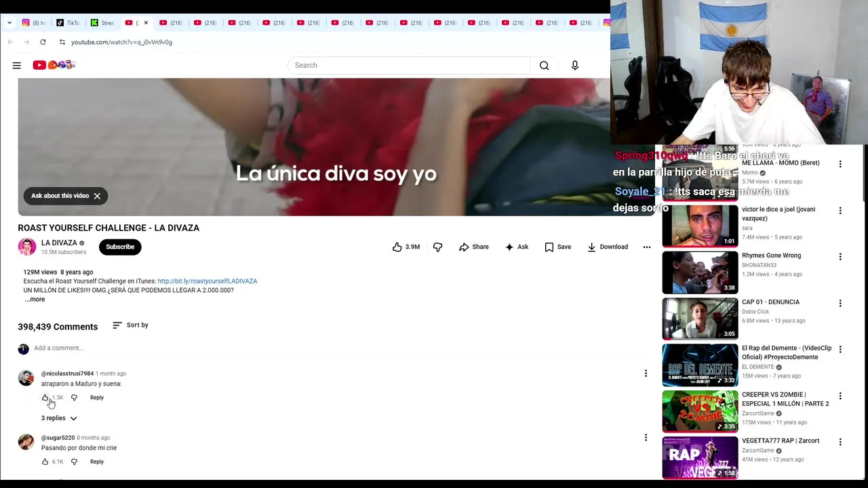Click the address bar URL

121,42
